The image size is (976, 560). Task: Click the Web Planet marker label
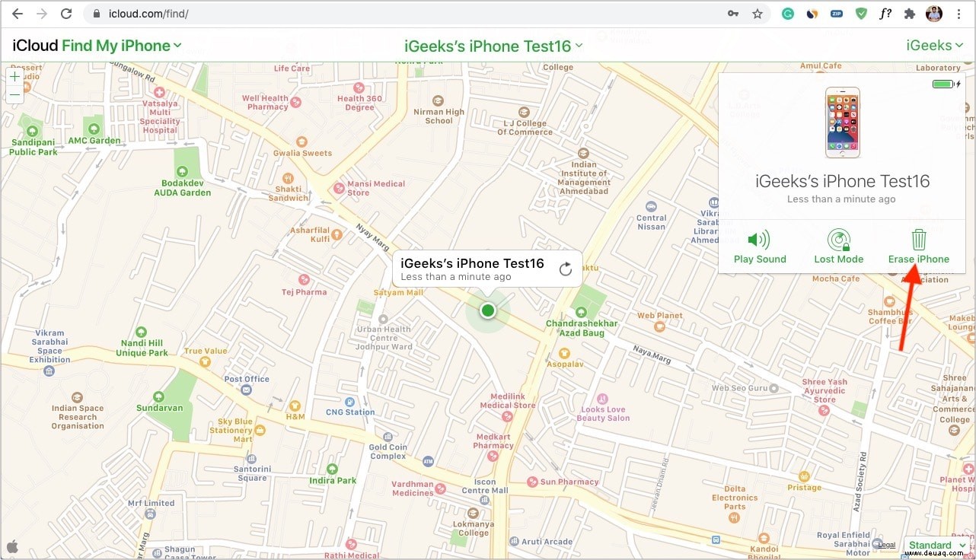point(659,315)
